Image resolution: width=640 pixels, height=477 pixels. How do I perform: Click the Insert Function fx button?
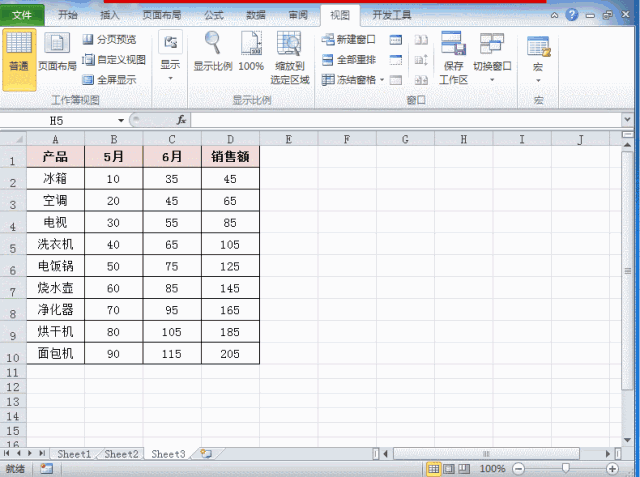pyautogui.click(x=181, y=120)
